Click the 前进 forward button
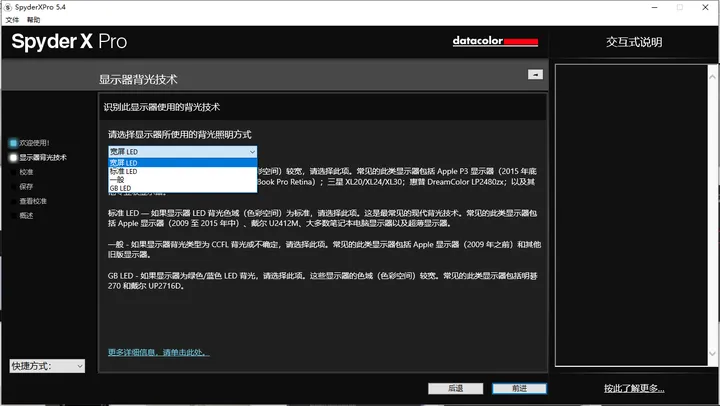 519,389
